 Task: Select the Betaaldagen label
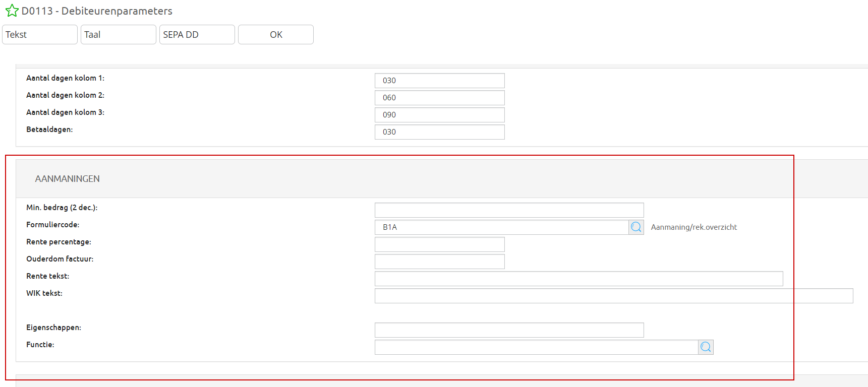click(49, 130)
